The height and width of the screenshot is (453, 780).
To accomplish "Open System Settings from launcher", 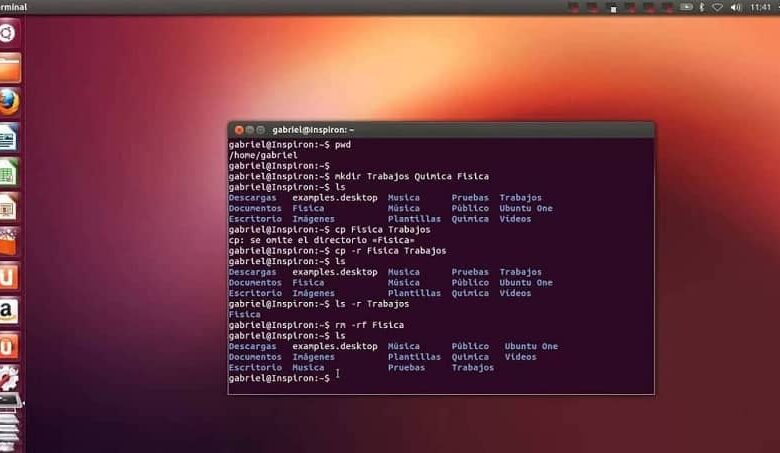I will pyautogui.click(x=9, y=380).
